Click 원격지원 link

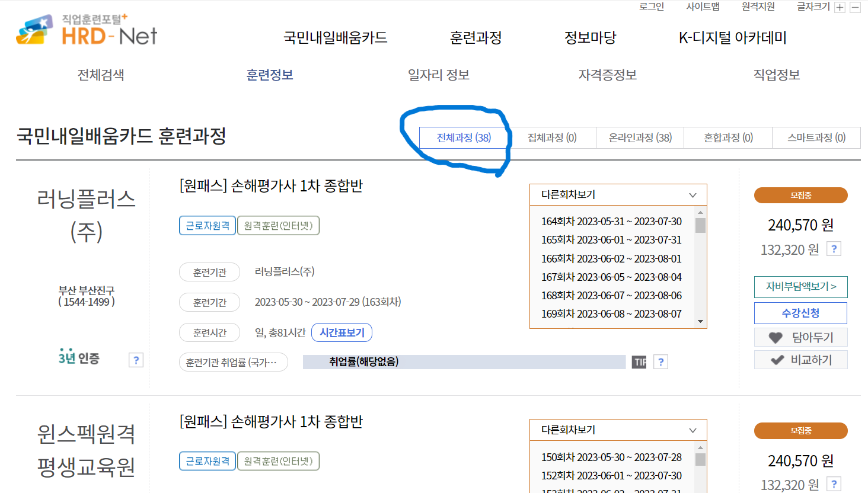758,7
